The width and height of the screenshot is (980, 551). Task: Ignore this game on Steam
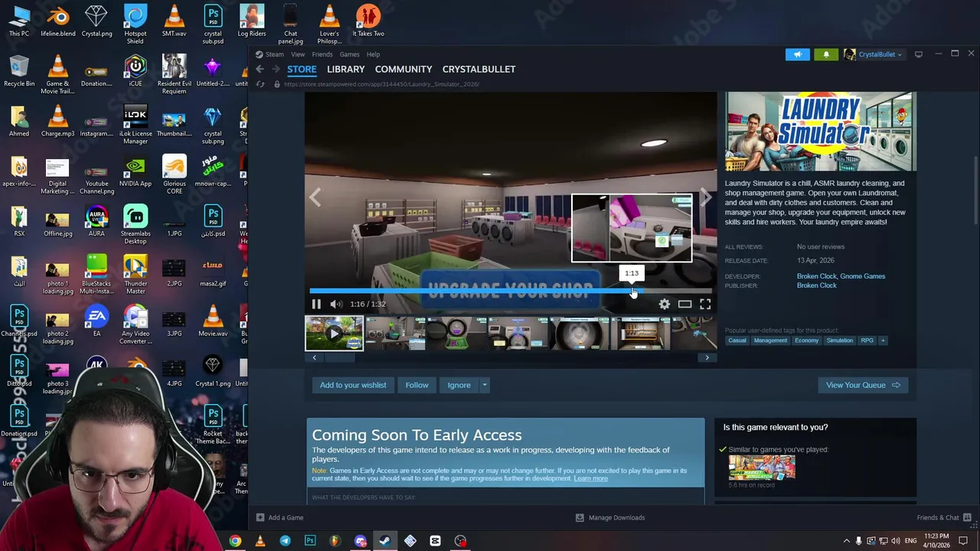click(459, 385)
